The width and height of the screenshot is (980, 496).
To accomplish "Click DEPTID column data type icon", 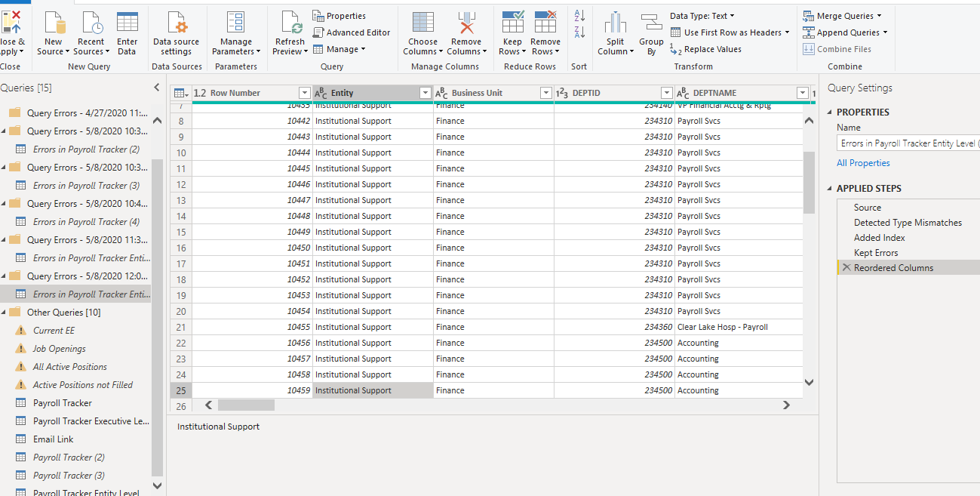I will (562, 93).
